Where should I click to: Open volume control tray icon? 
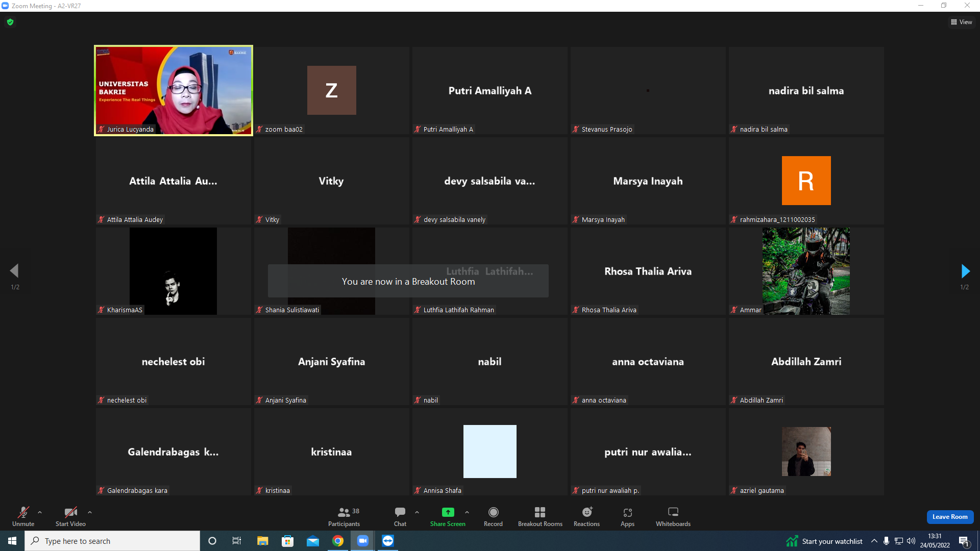pos(911,541)
